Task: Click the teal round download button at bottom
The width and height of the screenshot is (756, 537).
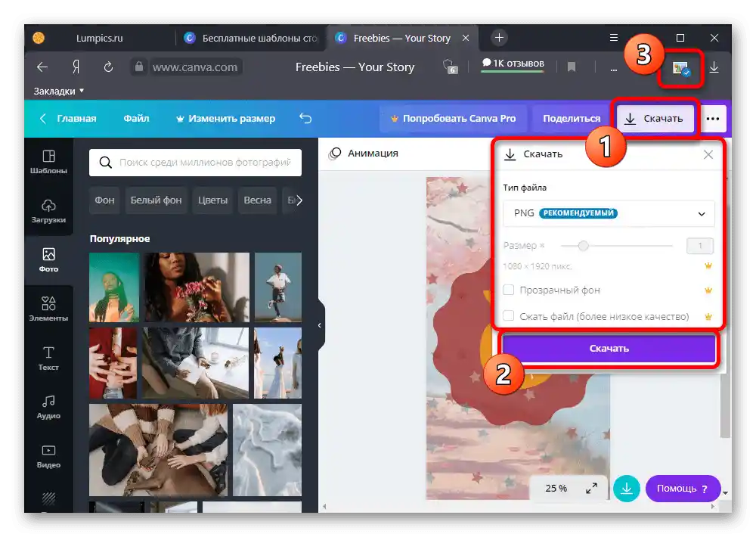Action: [626, 489]
